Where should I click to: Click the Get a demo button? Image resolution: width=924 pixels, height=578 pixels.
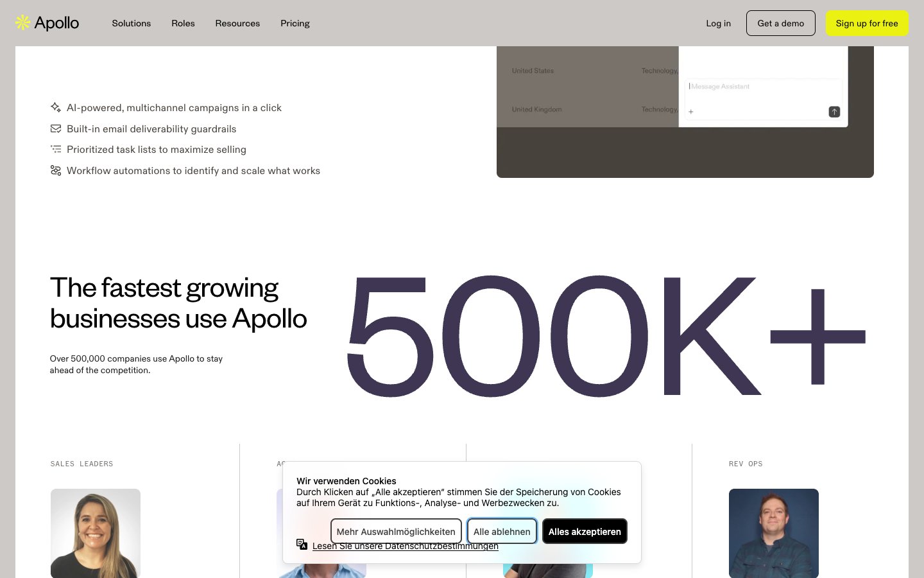[780, 23]
